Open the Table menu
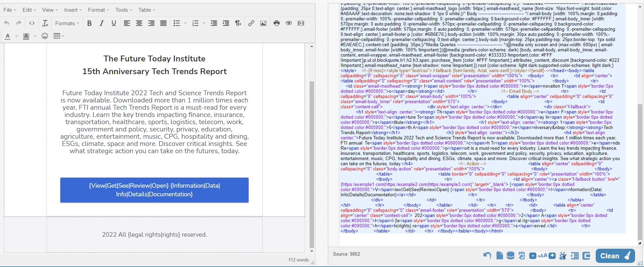This screenshot has height=267, width=644. click(x=147, y=10)
